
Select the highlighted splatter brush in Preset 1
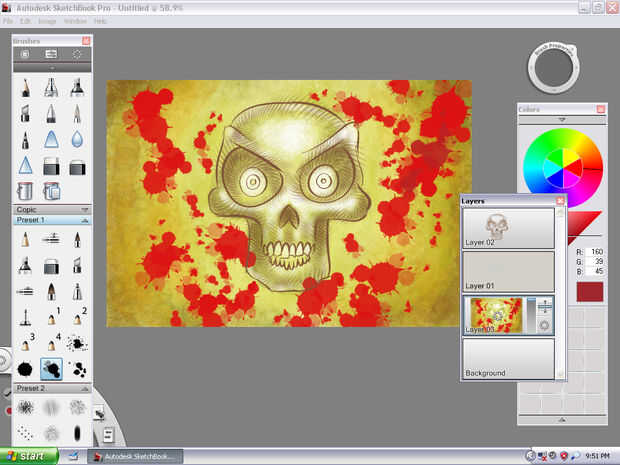pyautogui.click(x=51, y=369)
